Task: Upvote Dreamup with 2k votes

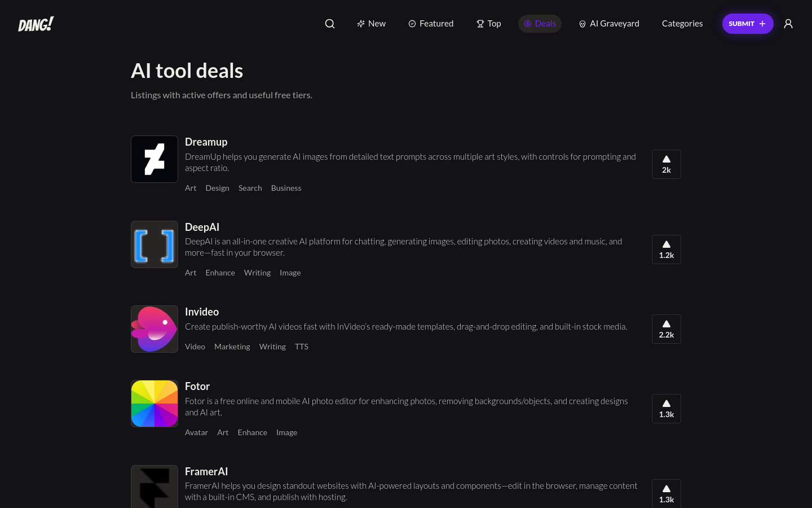Action: click(x=667, y=164)
